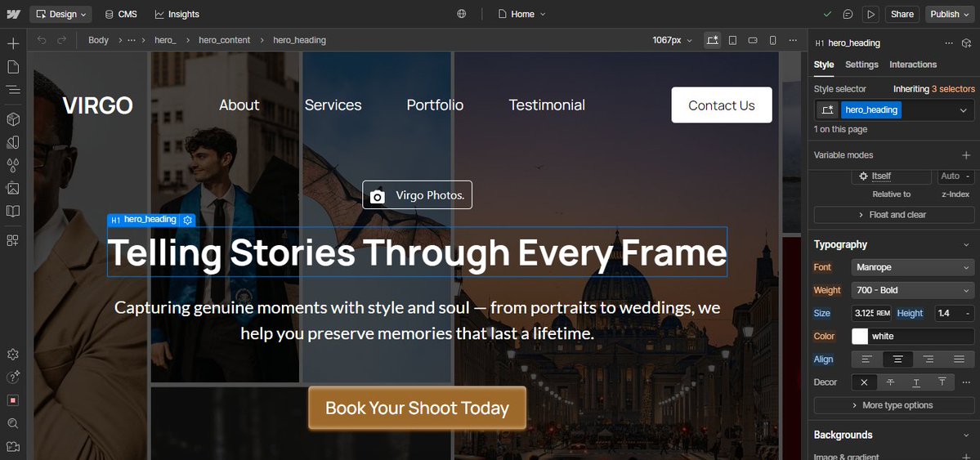980x460 pixels.
Task: Set text align to right
Action: [x=929, y=360]
